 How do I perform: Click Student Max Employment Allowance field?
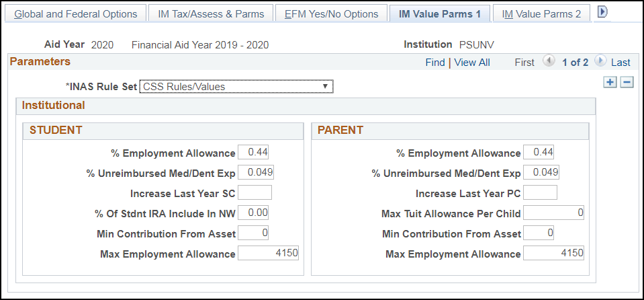[x=269, y=254]
